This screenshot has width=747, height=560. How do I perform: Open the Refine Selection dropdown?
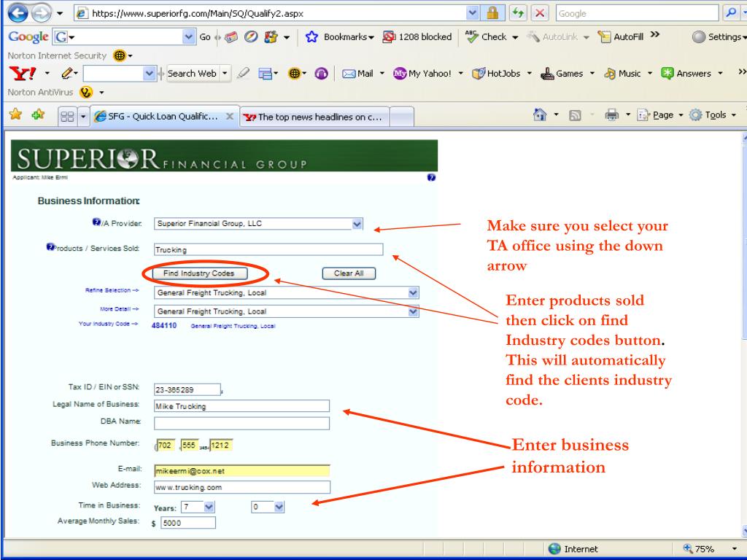pos(413,292)
